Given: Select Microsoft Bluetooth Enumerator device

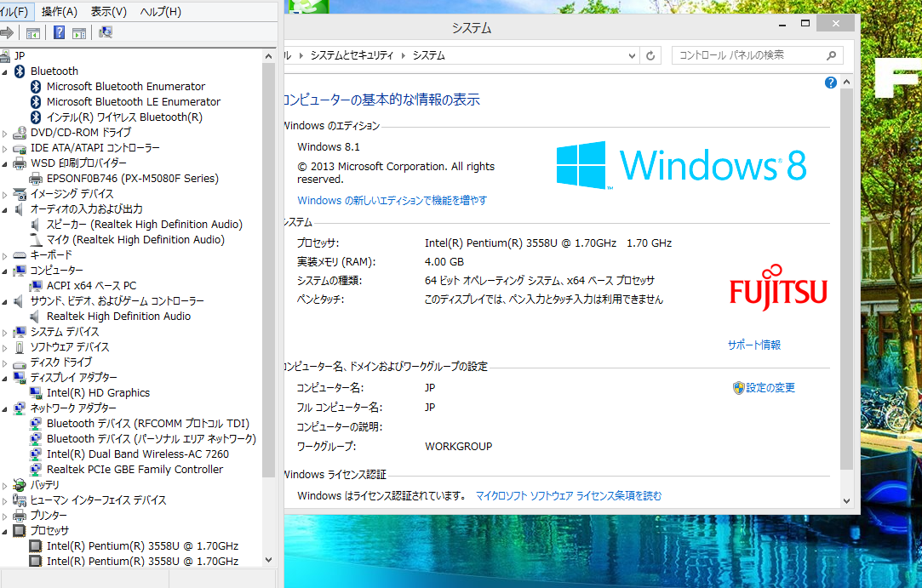Looking at the screenshot, I should [x=125, y=87].
